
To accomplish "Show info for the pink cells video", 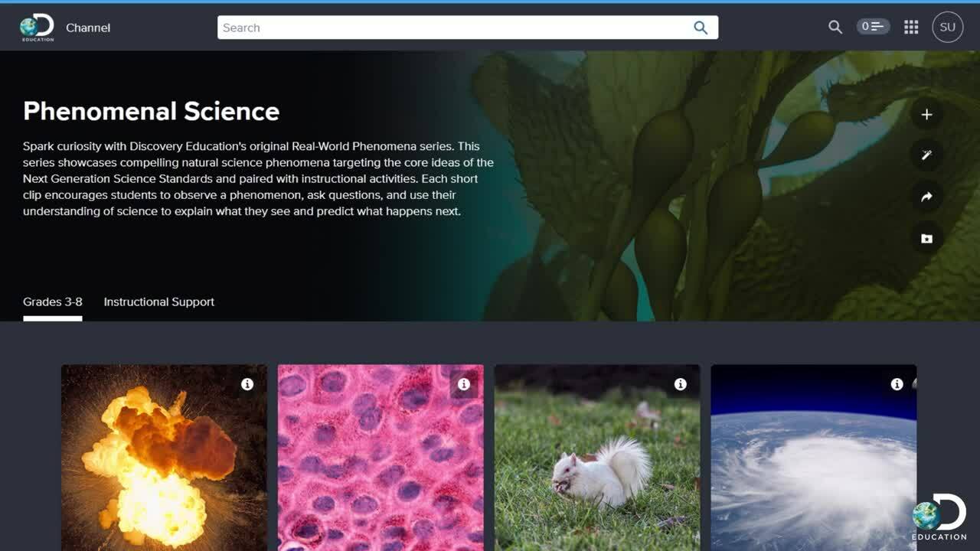I will (464, 384).
